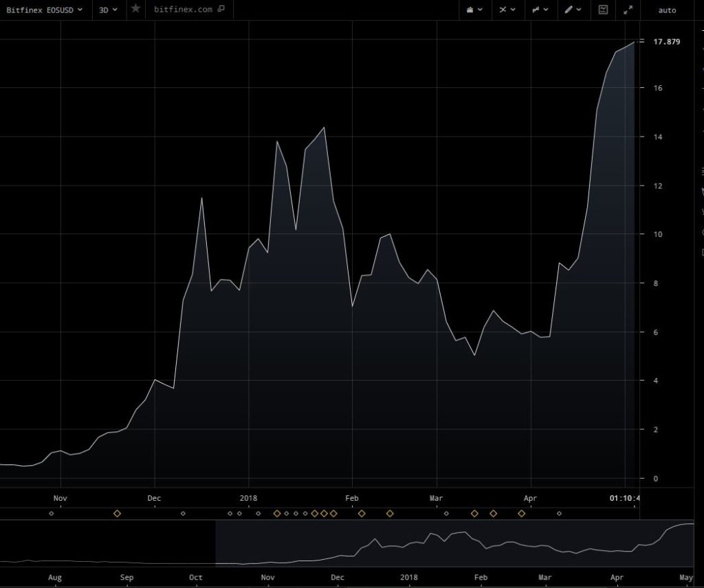Open the chart style dropdown
704x588 pixels.
pyautogui.click(x=474, y=10)
